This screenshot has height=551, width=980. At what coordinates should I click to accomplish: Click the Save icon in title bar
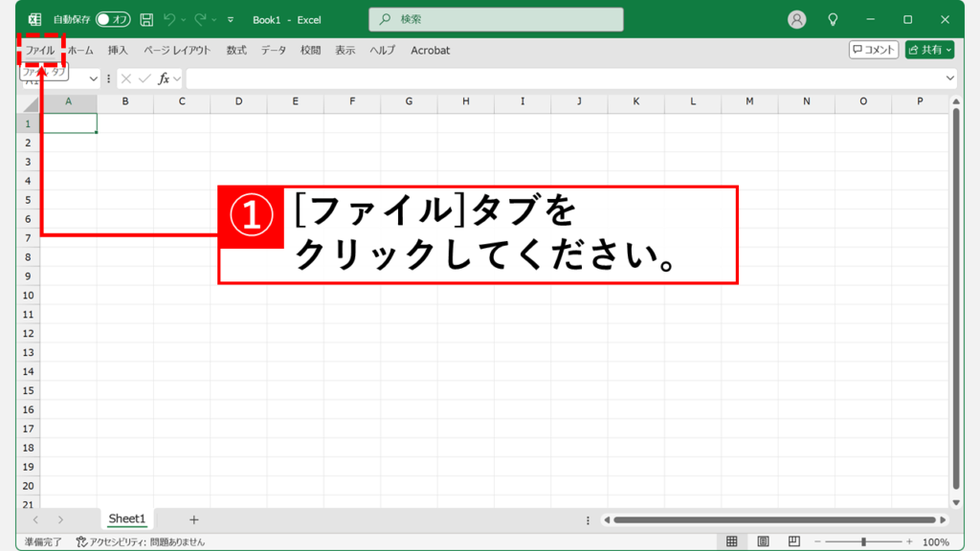point(146,20)
